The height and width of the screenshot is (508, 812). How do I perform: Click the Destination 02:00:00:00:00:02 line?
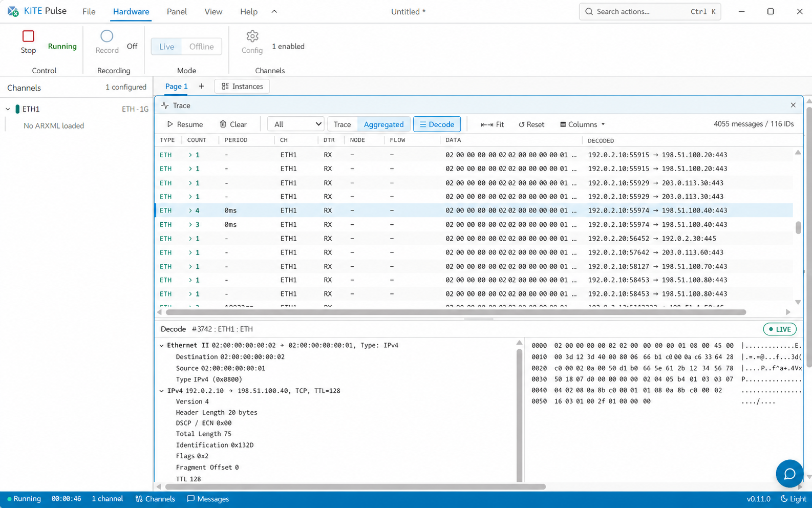pos(230,356)
